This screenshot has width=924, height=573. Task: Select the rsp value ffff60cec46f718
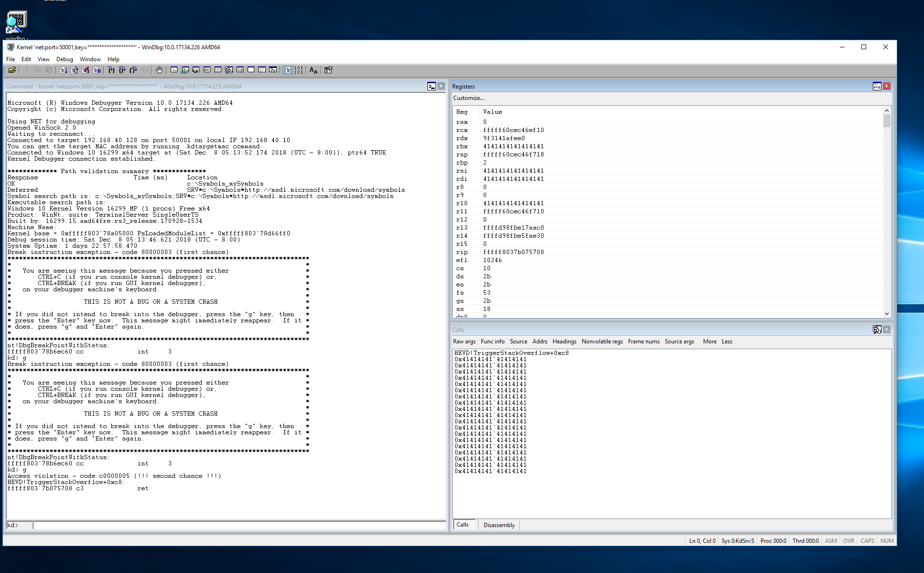click(x=513, y=154)
